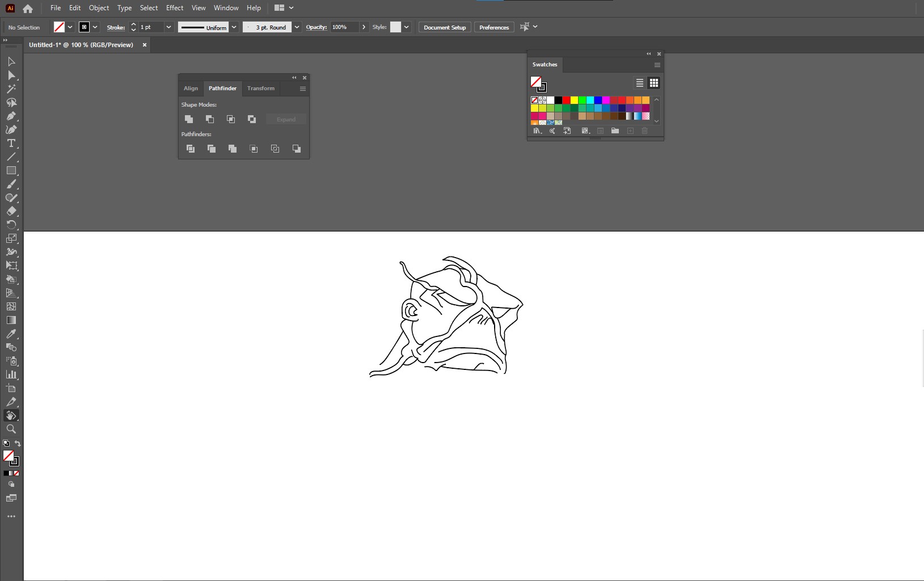Expand the Opacity arrow
924x581 pixels.
[364, 27]
